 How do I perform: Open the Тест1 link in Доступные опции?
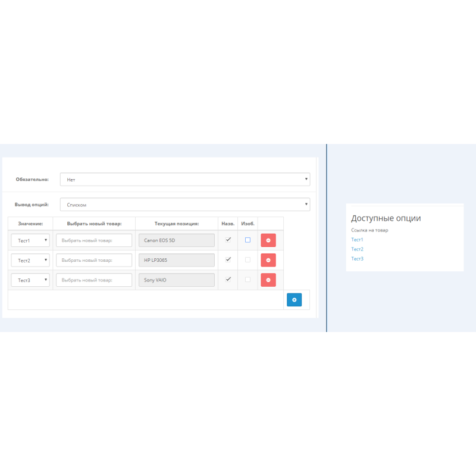(x=357, y=239)
